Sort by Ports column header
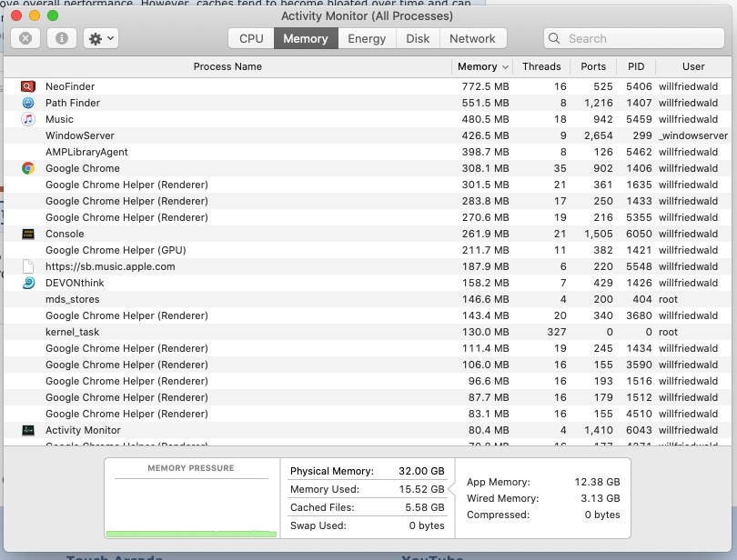This screenshot has width=737, height=560. click(x=592, y=66)
